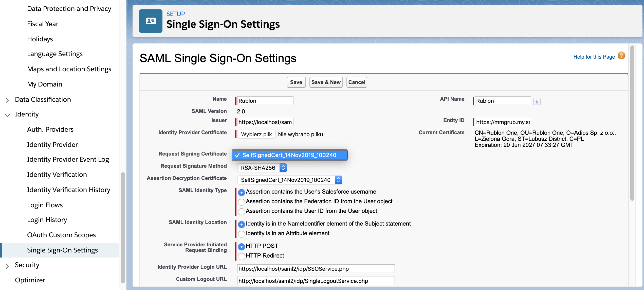Click the Save & New button
The width and height of the screenshot is (644, 290).
tap(326, 82)
